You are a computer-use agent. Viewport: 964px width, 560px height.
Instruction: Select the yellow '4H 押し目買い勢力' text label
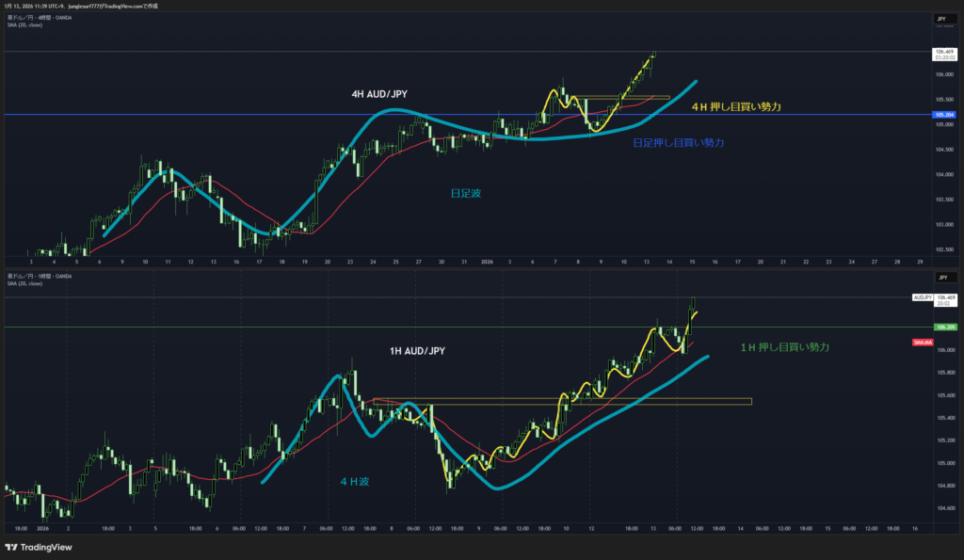[x=735, y=106]
